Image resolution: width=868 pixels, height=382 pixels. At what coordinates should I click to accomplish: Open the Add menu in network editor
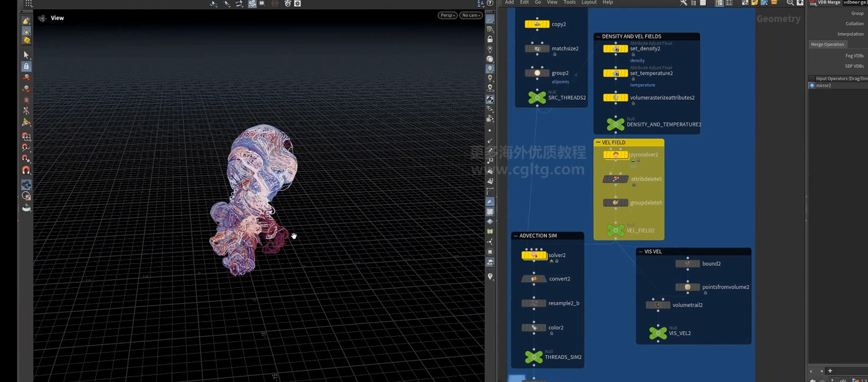pyautogui.click(x=509, y=2)
